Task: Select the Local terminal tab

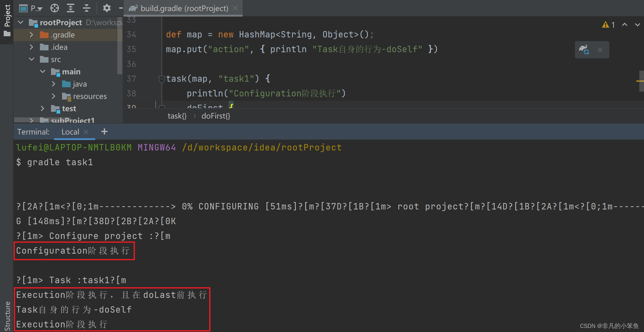Action: [x=70, y=132]
